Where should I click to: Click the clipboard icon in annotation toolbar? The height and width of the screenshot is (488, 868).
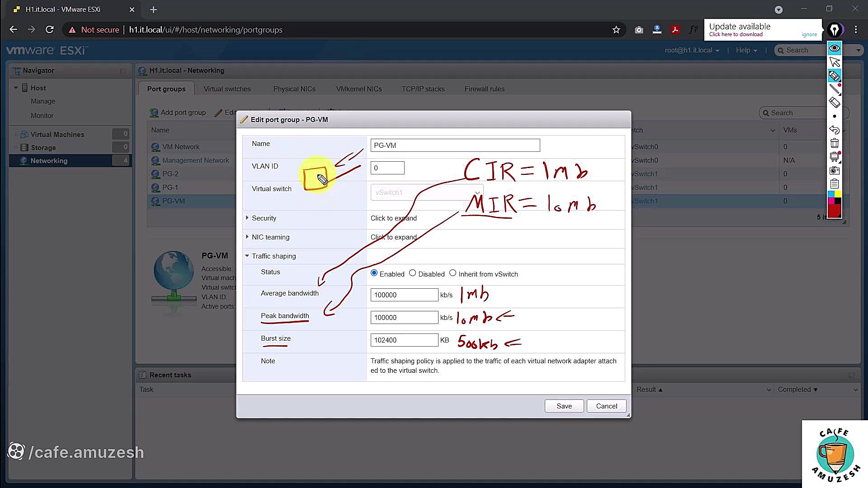coord(835,184)
